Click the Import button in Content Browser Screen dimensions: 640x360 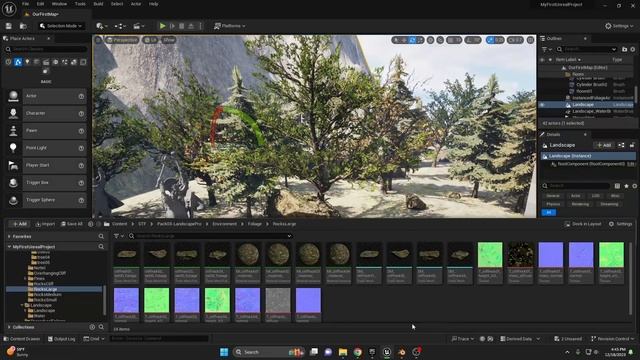pos(45,224)
